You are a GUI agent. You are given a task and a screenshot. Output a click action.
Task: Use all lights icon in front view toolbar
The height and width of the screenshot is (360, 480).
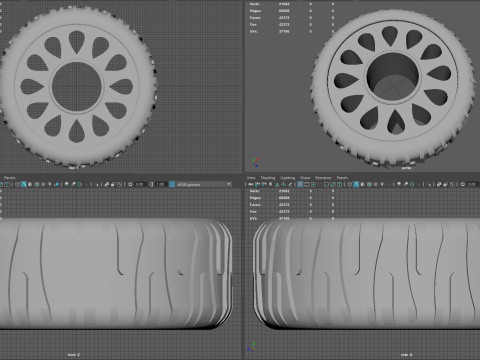[50, 184]
